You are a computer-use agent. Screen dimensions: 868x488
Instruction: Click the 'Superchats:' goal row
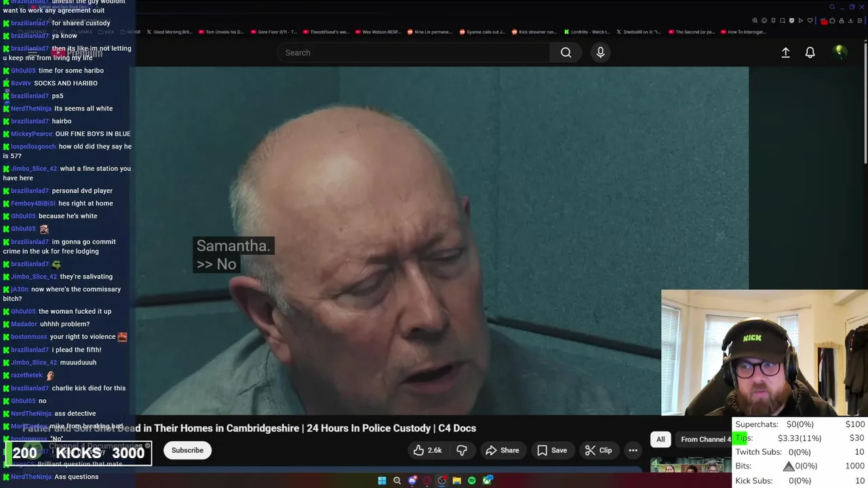(x=800, y=424)
